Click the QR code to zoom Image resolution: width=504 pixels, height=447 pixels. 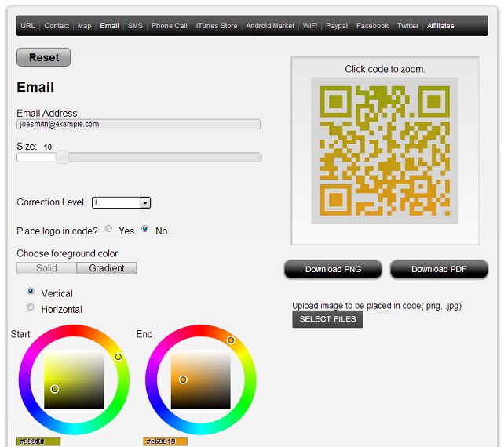[x=385, y=151]
